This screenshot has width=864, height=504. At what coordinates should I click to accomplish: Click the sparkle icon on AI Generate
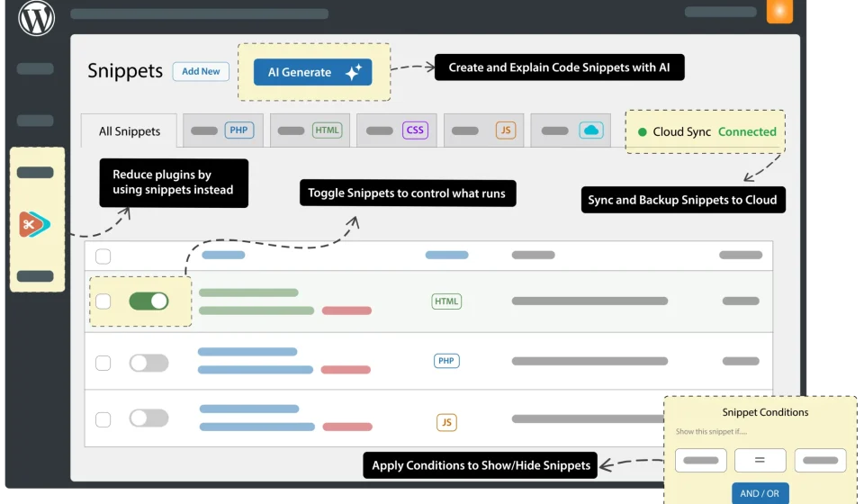[354, 73]
